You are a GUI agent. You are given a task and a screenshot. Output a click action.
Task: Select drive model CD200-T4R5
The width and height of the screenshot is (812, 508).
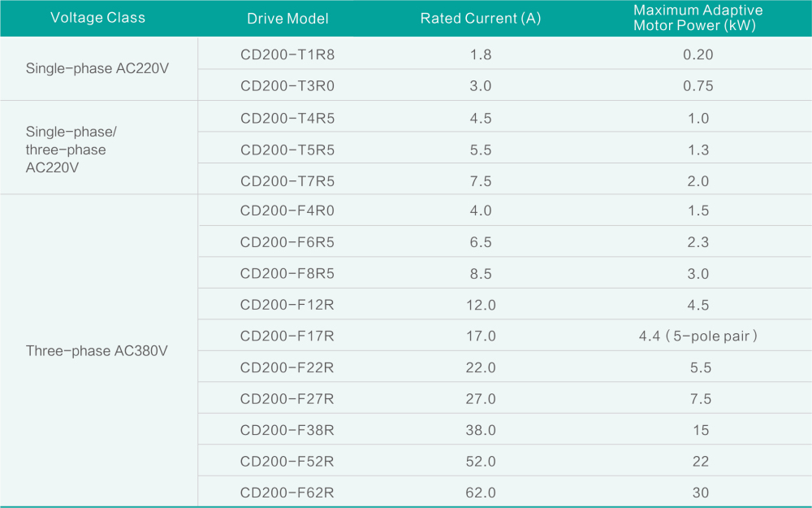coord(287,119)
